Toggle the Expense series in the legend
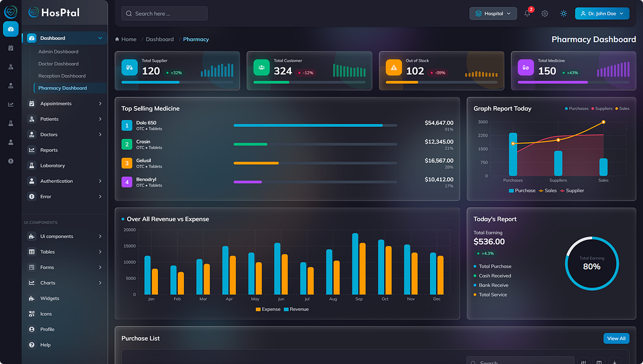643x364 pixels. pyautogui.click(x=268, y=309)
